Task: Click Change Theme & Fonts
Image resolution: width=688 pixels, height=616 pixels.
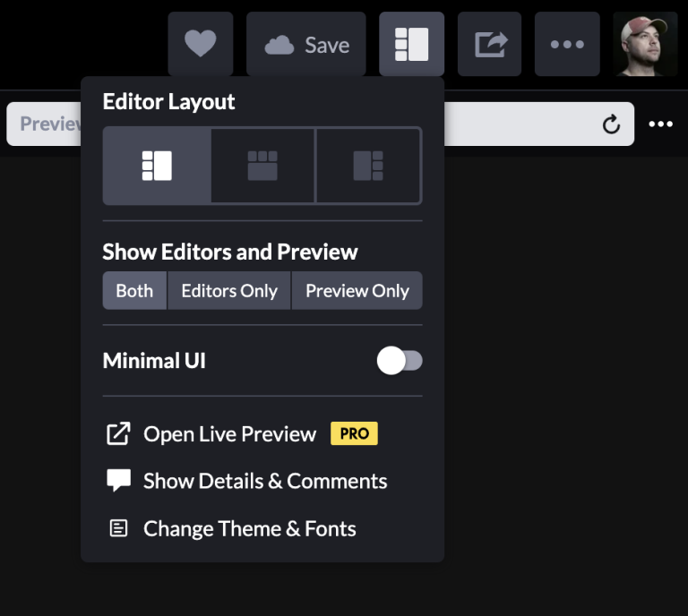Action: pyautogui.click(x=249, y=528)
